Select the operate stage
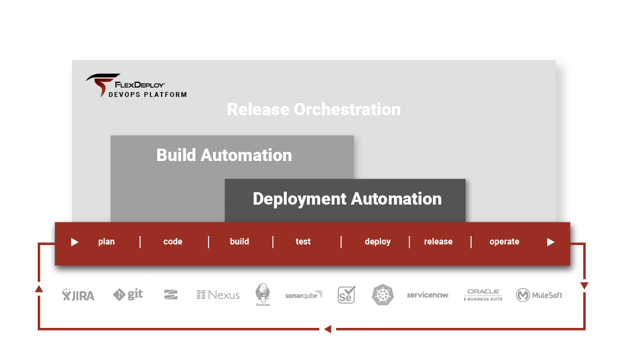The height and width of the screenshot is (364, 623). coord(504,242)
